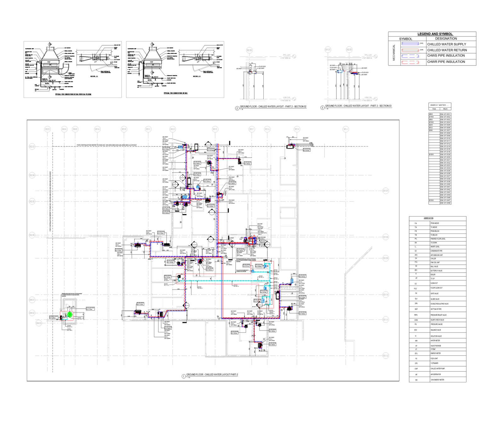Click the EM-GF-001 energy meter row
Viewport: 504px width, 445px height.
tap(440, 114)
